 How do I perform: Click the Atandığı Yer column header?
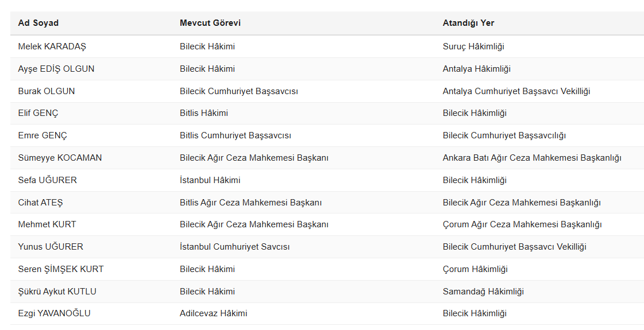(x=468, y=23)
